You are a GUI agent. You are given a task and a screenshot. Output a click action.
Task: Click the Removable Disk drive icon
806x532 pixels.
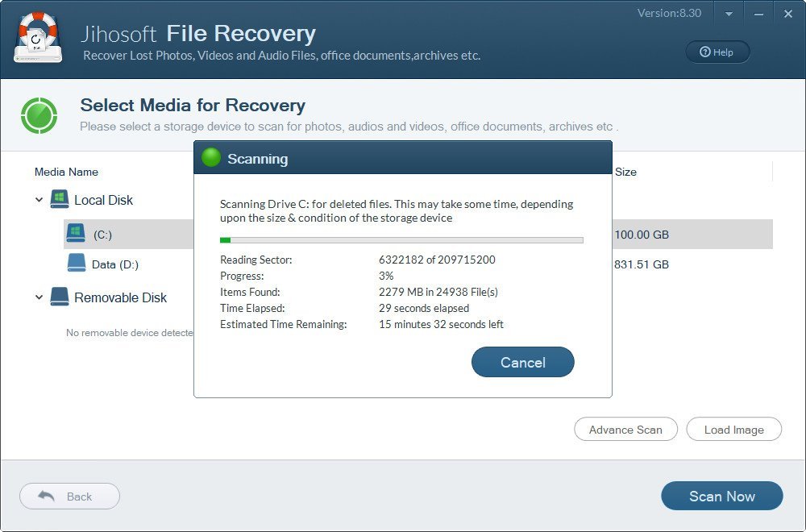(x=60, y=297)
